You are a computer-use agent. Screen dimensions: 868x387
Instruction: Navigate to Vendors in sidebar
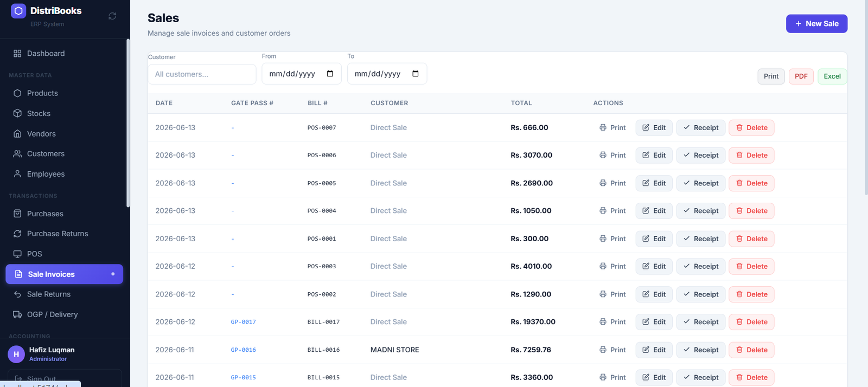[64, 134]
